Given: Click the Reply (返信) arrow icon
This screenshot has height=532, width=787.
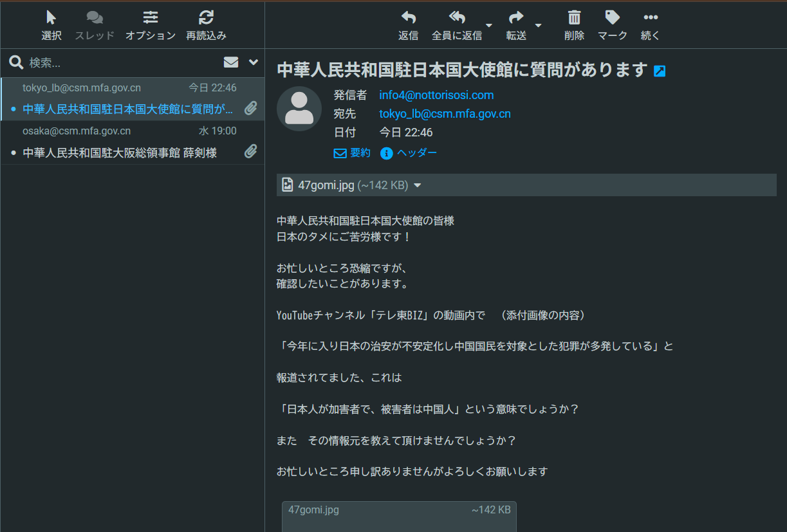Looking at the screenshot, I should [408, 18].
